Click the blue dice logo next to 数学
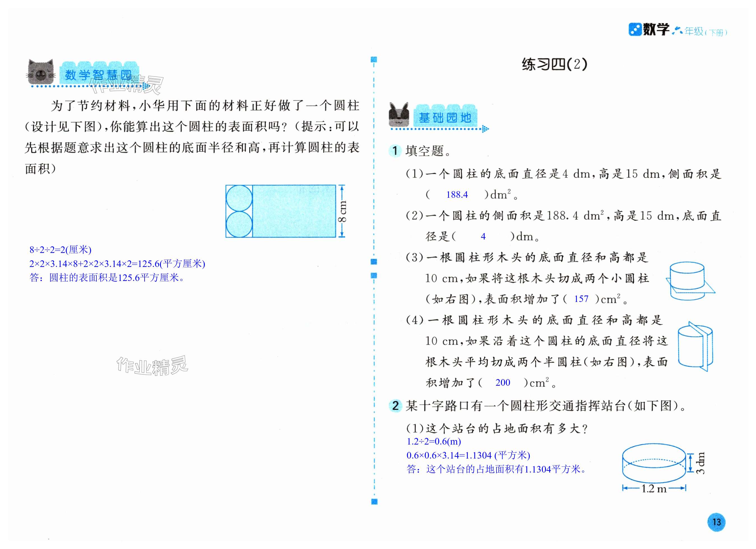Viewport: 756px width, 549px height. [635, 29]
